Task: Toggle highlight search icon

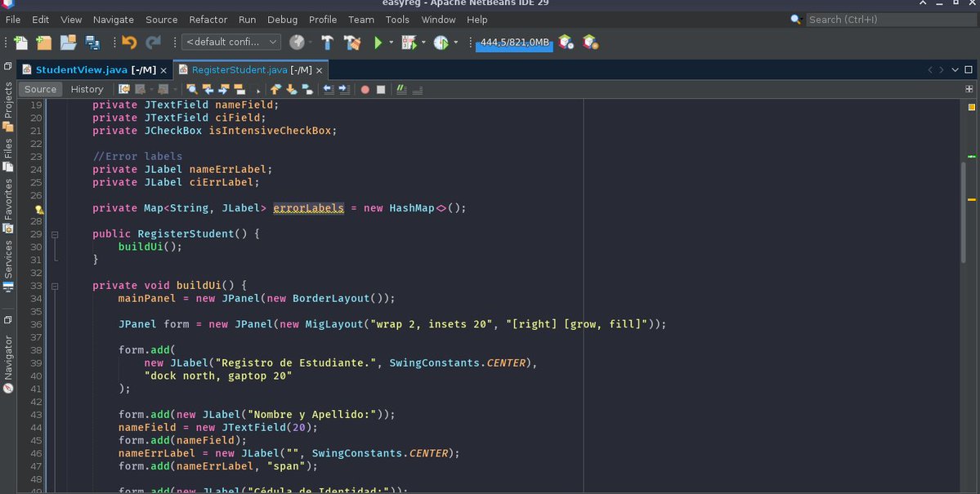Action: 239,89
